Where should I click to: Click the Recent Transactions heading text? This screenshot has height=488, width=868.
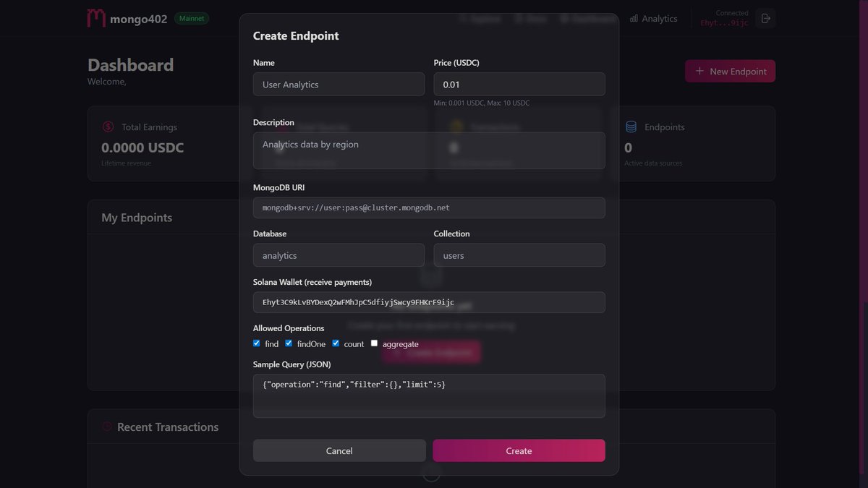coord(168,427)
